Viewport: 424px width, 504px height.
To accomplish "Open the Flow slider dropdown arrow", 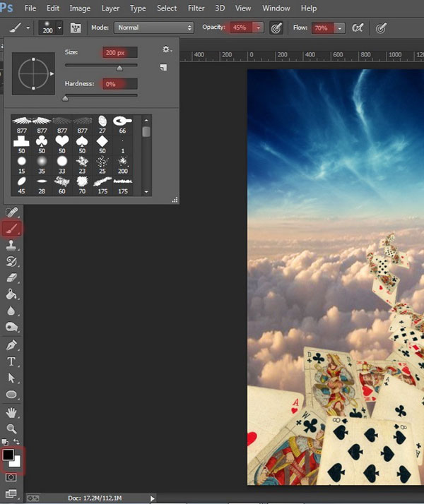I will 340,28.
